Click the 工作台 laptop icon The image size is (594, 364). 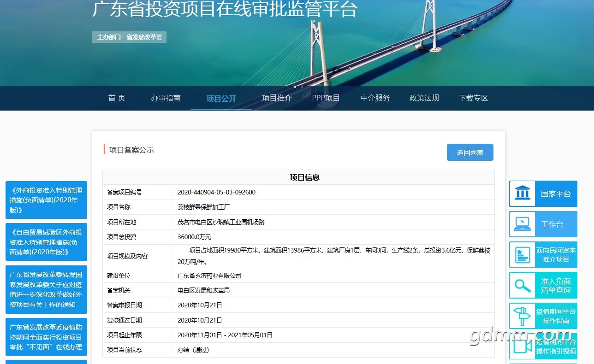522,224
